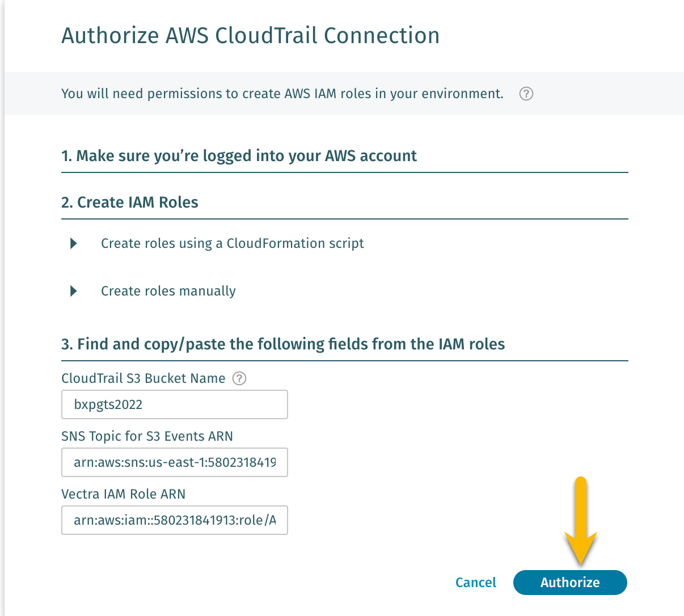Click into the SNS Topic ARN field
This screenshot has height=616, width=684.
(x=174, y=462)
